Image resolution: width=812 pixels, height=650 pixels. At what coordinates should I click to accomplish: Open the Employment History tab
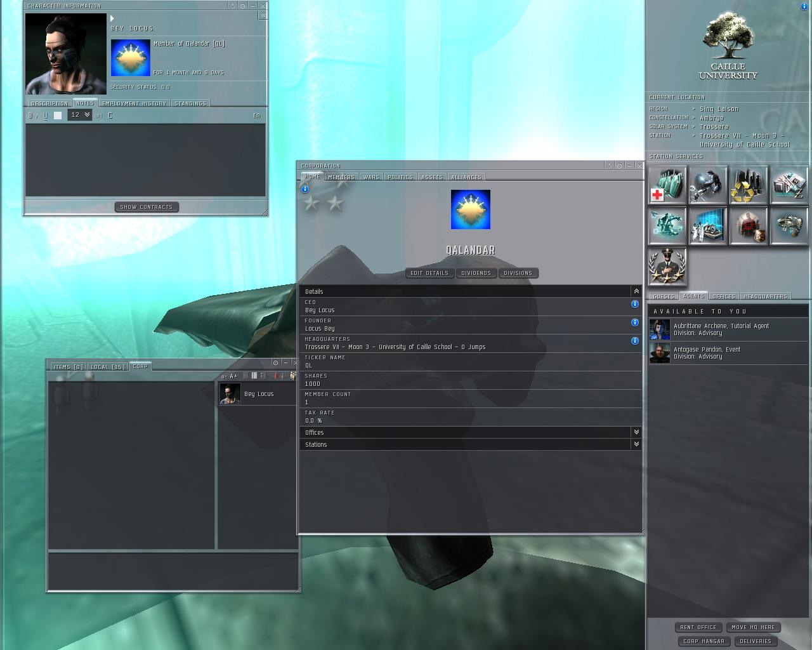(x=134, y=103)
